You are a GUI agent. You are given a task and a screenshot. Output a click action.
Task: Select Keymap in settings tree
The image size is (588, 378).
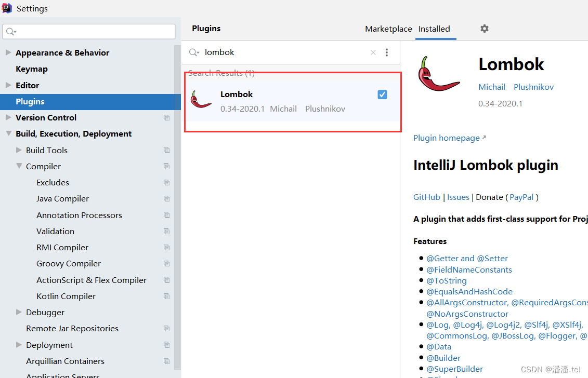[32, 69]
